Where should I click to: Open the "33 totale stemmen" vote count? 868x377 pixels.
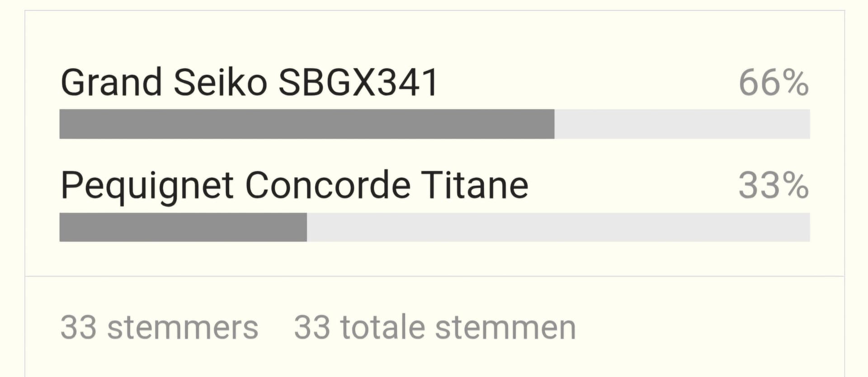(435, 327)
